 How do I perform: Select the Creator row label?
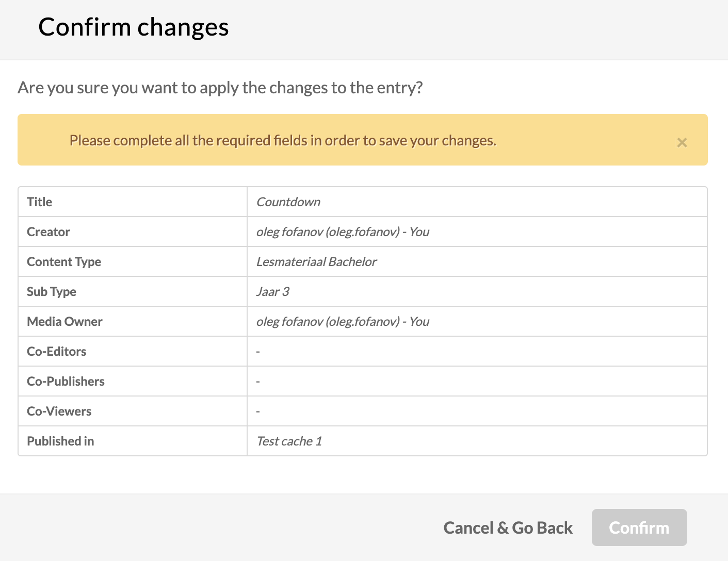(48, 232)
